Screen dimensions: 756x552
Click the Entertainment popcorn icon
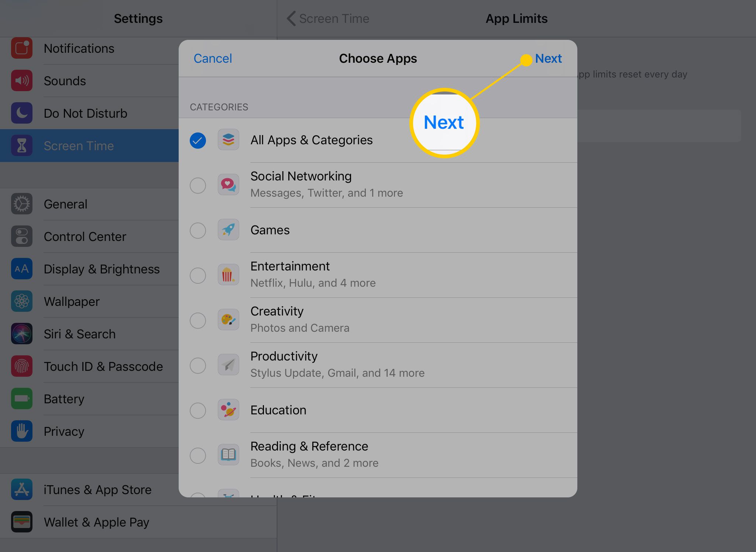click(229, 275)
